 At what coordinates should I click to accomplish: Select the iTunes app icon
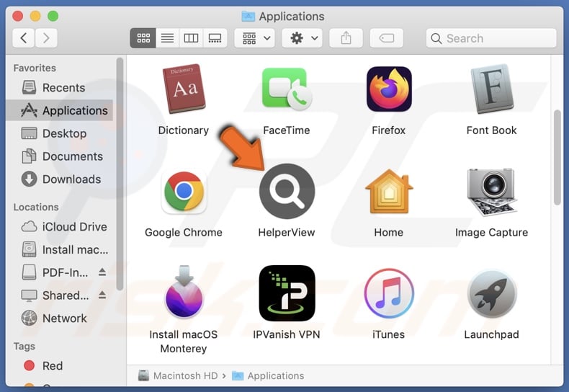[x=389, y=293]
